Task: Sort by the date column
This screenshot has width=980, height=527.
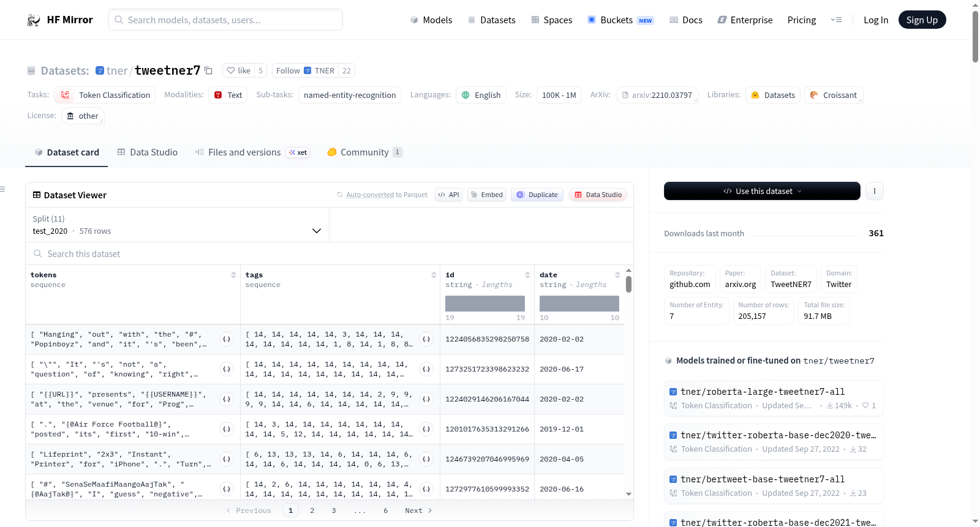Action: pos(617,275)
